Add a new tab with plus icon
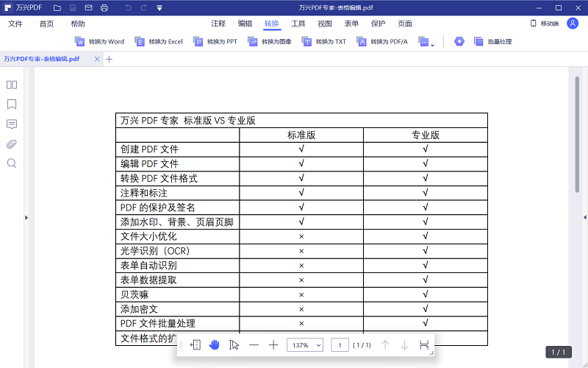588x368 pixels. tap(109, 59)
